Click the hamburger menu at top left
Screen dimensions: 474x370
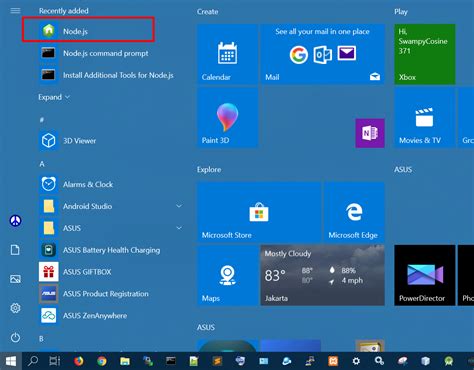15,11
